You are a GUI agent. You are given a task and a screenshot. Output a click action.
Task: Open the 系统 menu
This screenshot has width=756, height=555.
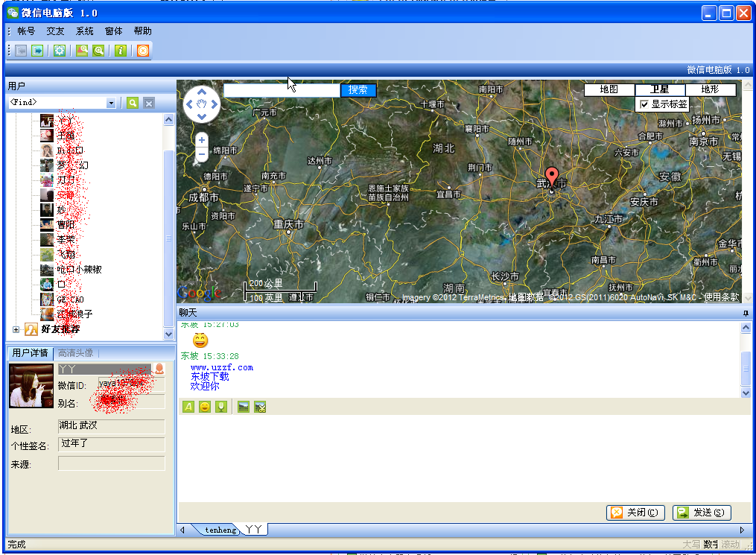[x=84, y=31]
